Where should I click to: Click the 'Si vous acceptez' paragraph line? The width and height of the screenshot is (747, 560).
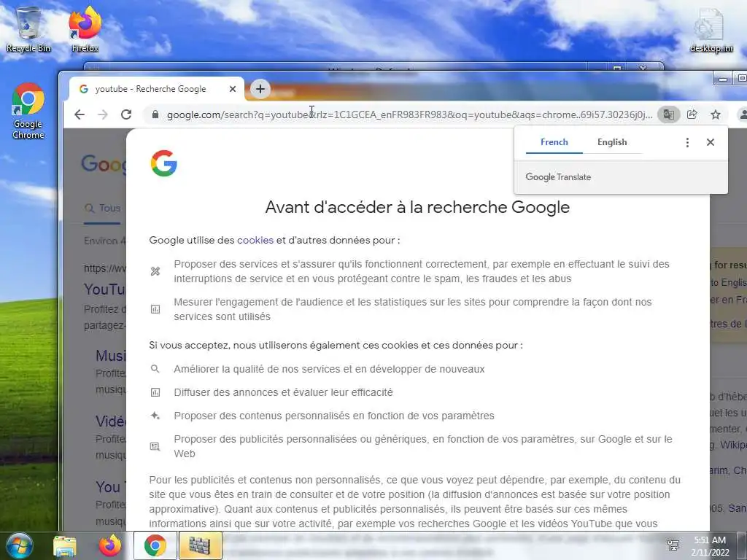pyautogui.click(x=336, y=345)
